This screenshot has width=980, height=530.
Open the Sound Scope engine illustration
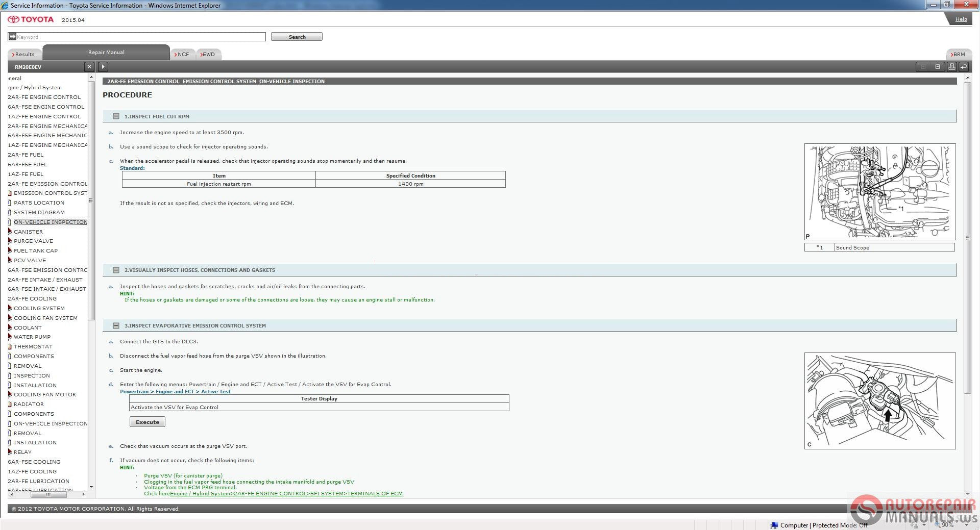[879, 192]
